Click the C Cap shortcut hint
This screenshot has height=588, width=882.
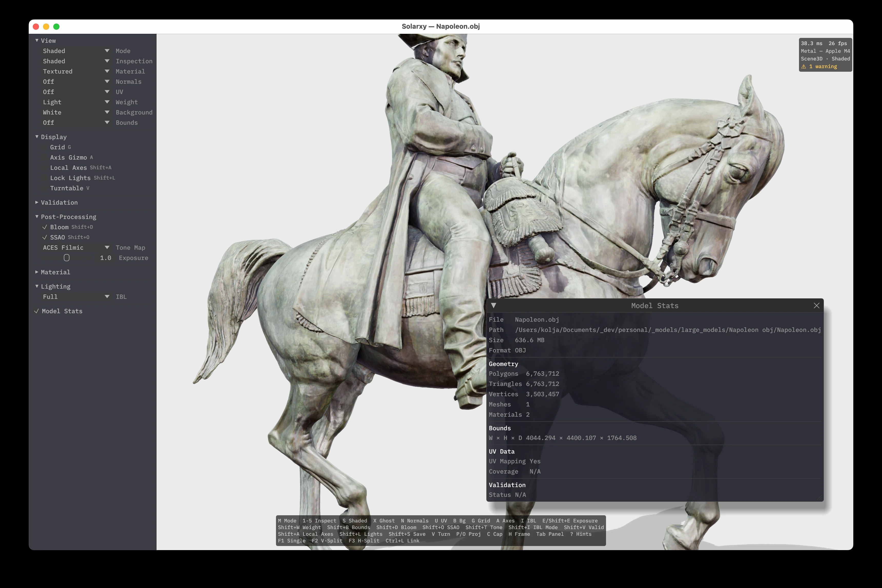click(x=495, y=534)
